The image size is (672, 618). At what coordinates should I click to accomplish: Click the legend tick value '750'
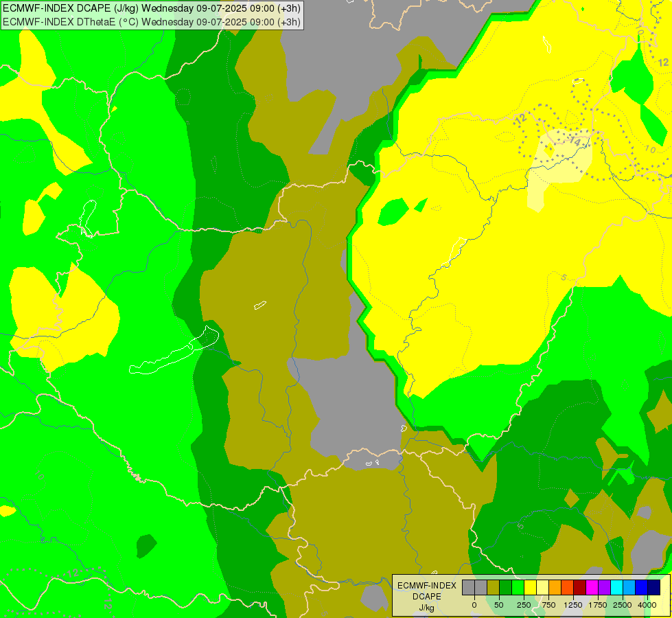[x=548, y=605]
